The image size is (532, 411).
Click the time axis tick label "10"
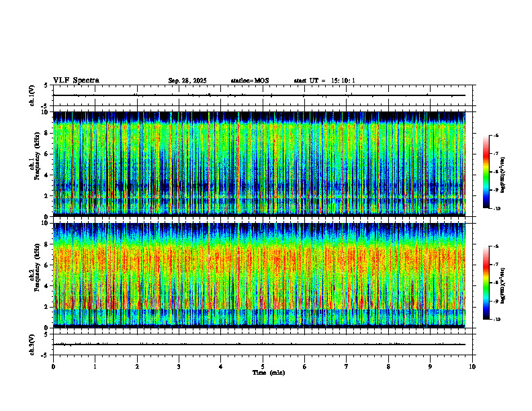pos(472,367)
